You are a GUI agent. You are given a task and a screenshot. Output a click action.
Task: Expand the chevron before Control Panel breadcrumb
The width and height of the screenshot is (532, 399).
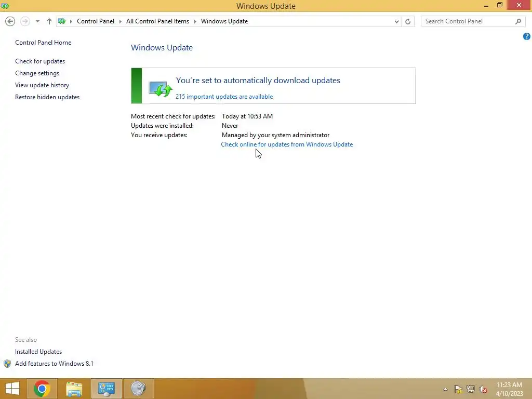point(71,21)
